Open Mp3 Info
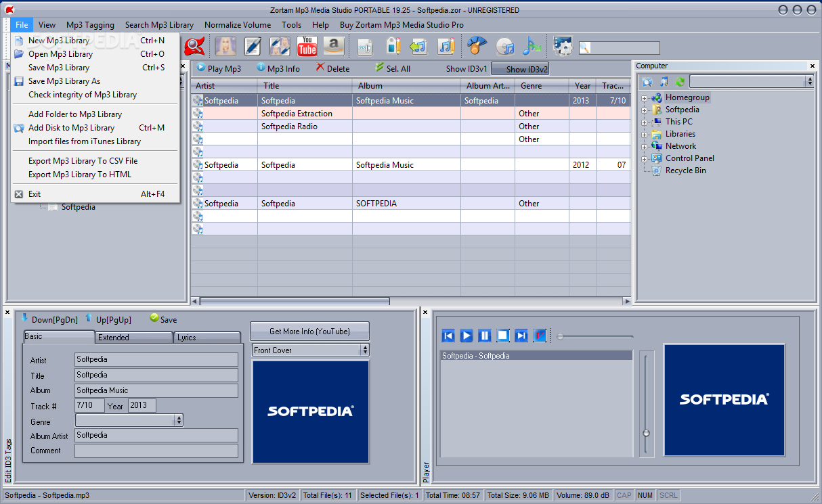The width and height of the screenshot is (822, 504). (278, 68)
